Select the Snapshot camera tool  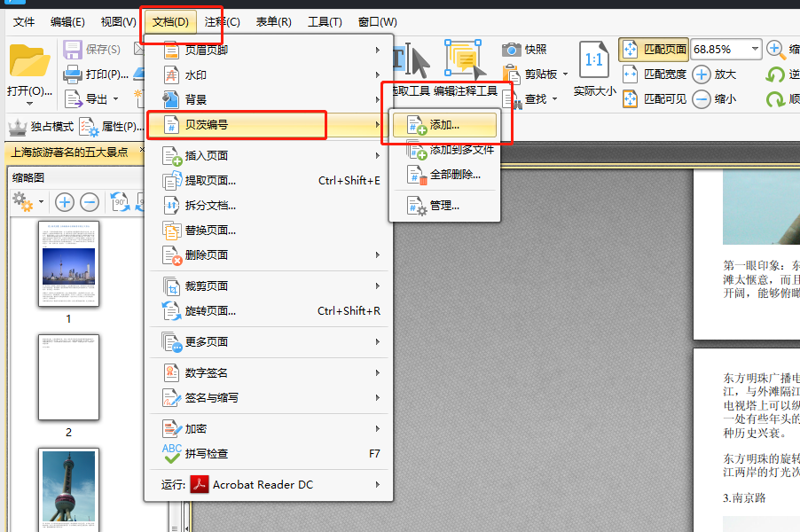511,50
